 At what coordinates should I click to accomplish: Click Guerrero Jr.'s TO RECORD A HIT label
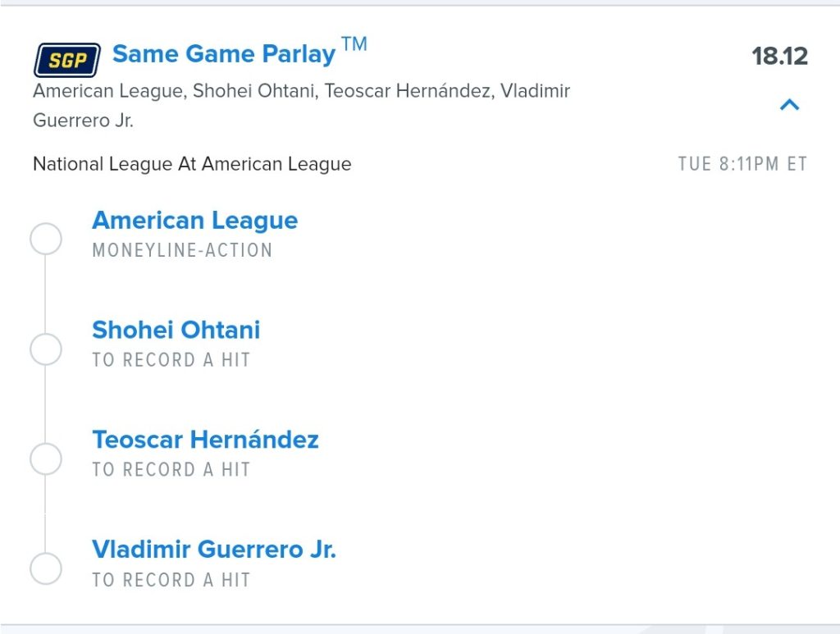click(x=171, y=580)
